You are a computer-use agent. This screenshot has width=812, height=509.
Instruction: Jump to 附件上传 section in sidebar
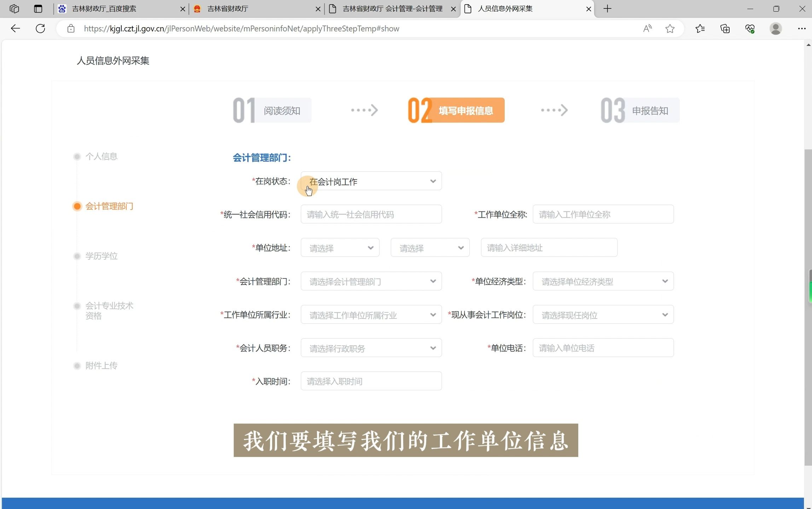(101, 365)
